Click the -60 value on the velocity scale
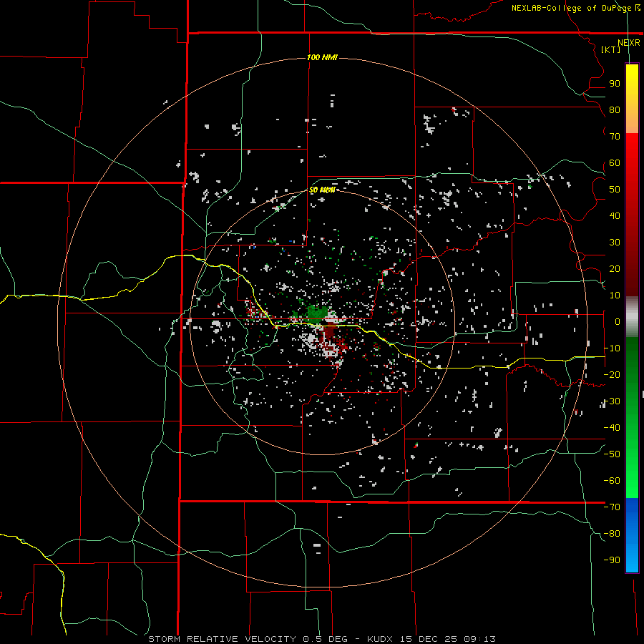 click(x=612, y=481)
